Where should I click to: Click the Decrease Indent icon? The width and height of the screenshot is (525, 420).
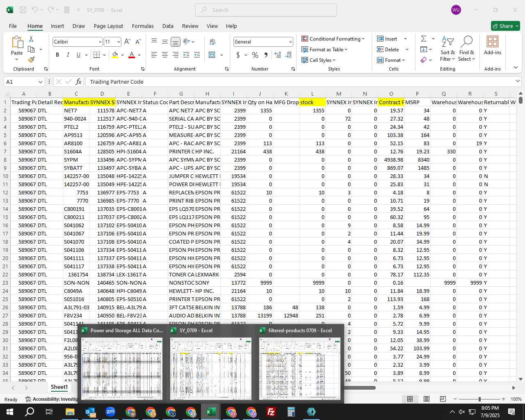click(x=186, y=55)
